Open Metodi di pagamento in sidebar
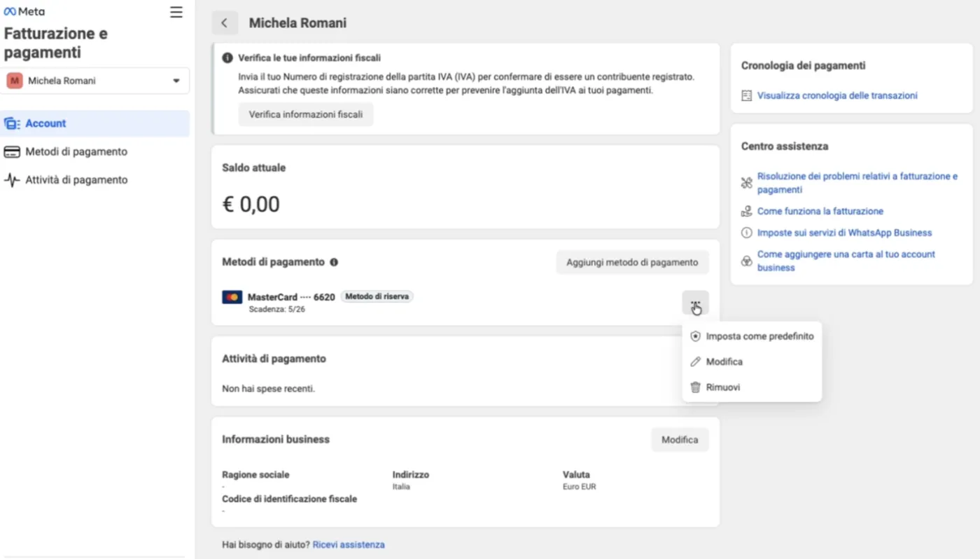Image resolution: width=980 pixels, height=559 pixels. point(95,151)
